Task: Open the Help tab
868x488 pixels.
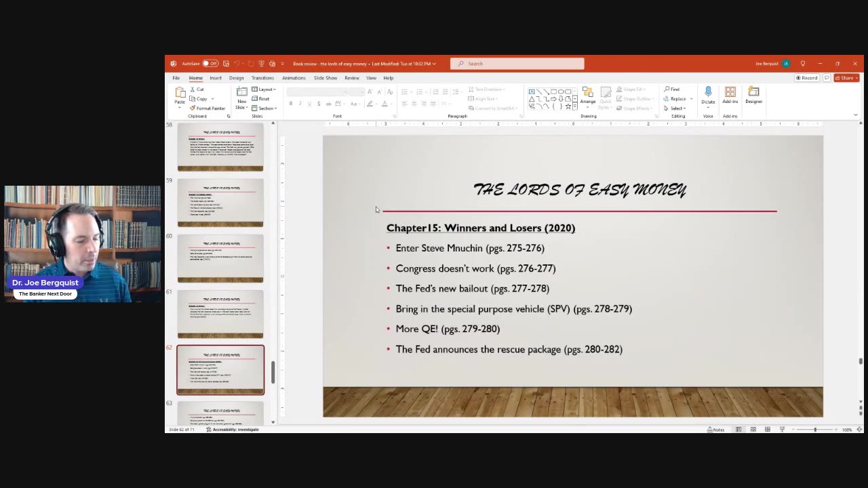Action: tap(388, 78)
